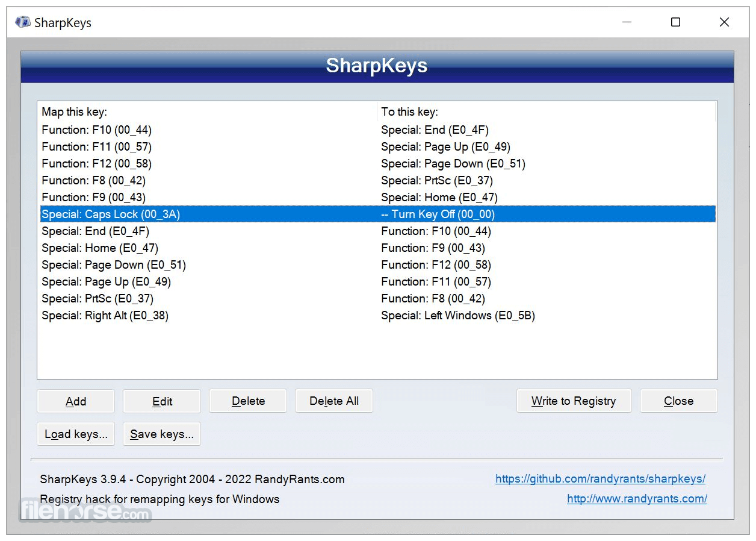
Task: Open the GitHub sharpkeys link
Action: 600,479
